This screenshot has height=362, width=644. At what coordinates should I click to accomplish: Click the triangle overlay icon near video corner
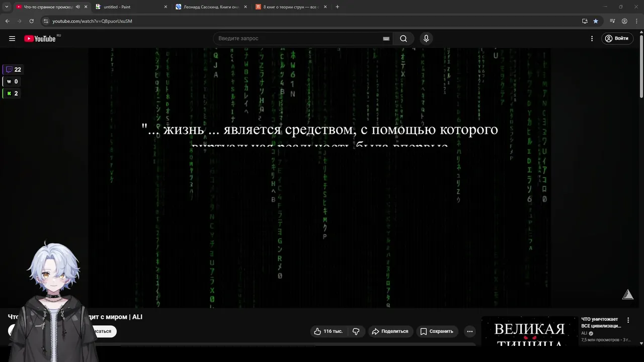(x=628, y=295)
